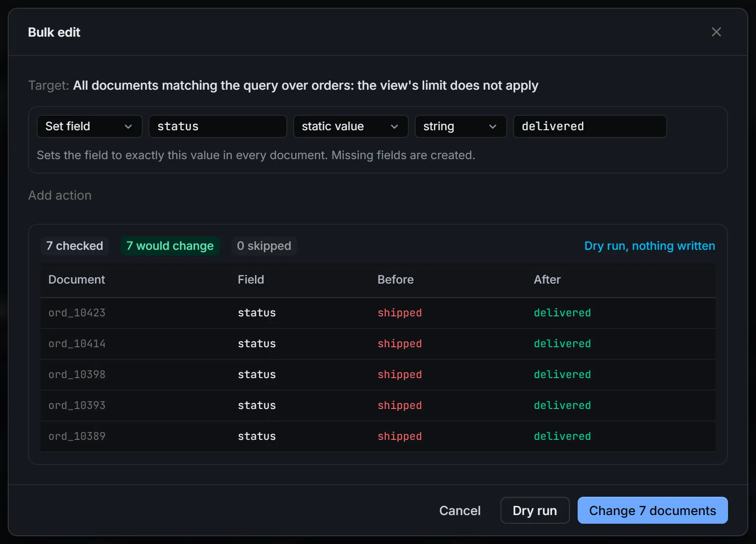This screenshot has width=756, height=544.
Task: Edit the delivered value input
Action: point(590,126)
